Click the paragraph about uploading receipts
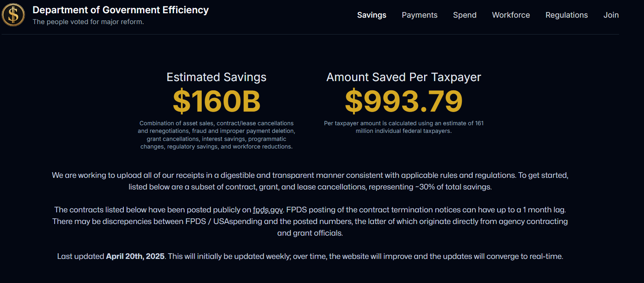Image resolution: width=644 pixels, height=283 pixels. pyautogui.click(x=310, y=181)
